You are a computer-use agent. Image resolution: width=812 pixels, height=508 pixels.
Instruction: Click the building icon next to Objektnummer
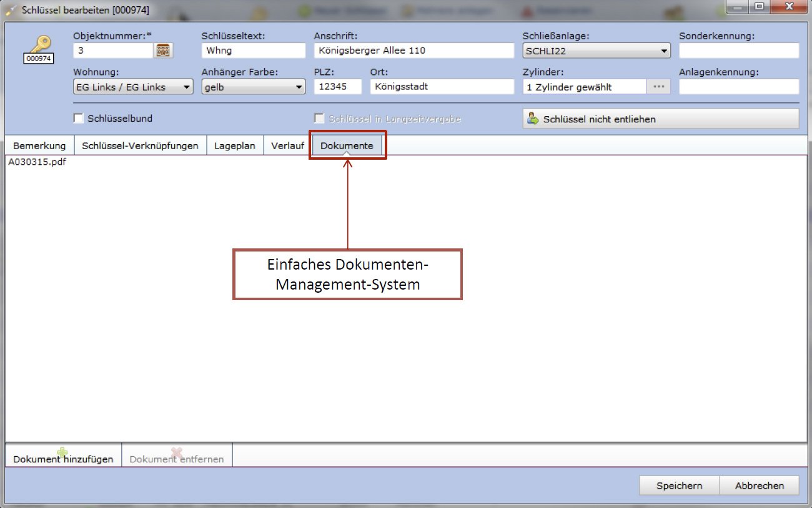(x=163, y=51)
